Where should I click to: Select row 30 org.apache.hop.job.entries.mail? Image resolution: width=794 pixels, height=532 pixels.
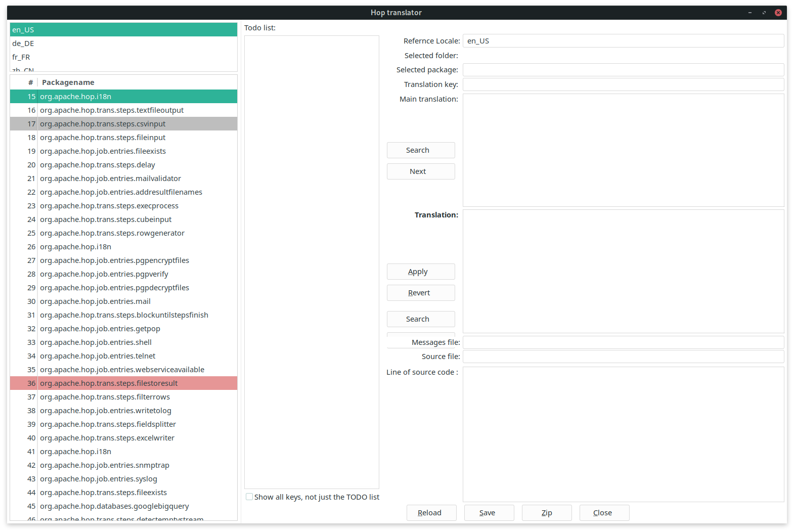click(x=95, y=301)
